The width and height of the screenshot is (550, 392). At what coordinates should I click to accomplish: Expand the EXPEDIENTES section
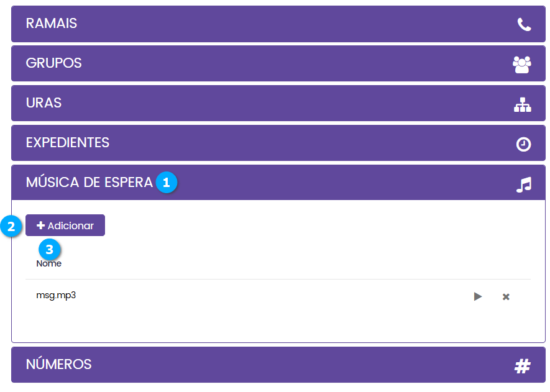(68, 143)
